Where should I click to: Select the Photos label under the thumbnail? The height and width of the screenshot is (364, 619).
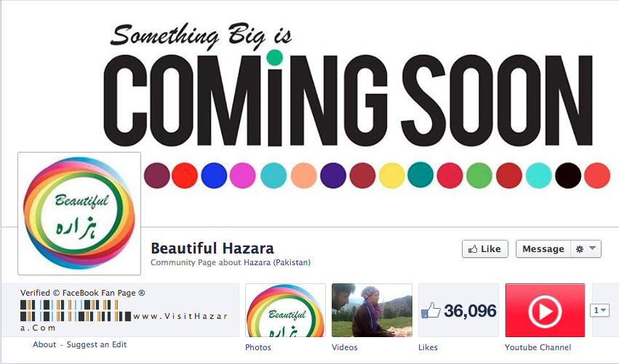click(258, 347)
